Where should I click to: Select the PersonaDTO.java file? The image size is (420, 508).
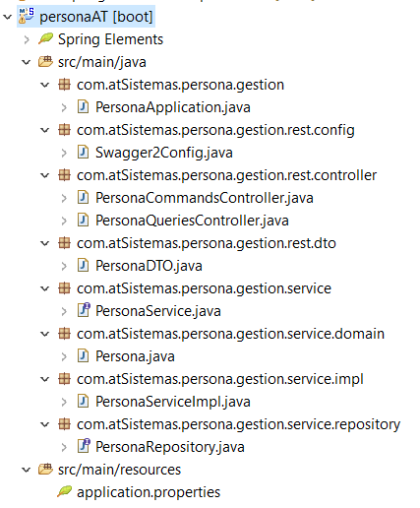[x=149, y=266]
